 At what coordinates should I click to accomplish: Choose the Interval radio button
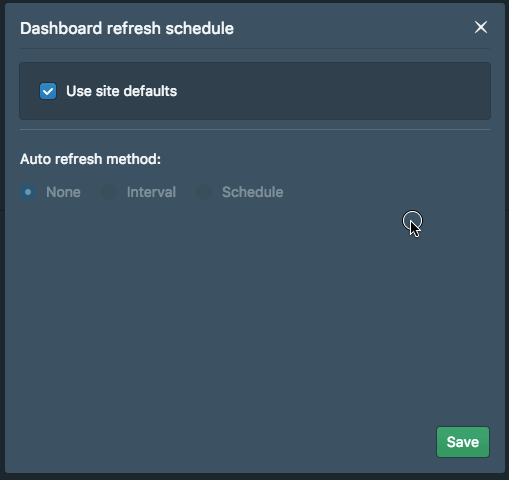[109, 192]
